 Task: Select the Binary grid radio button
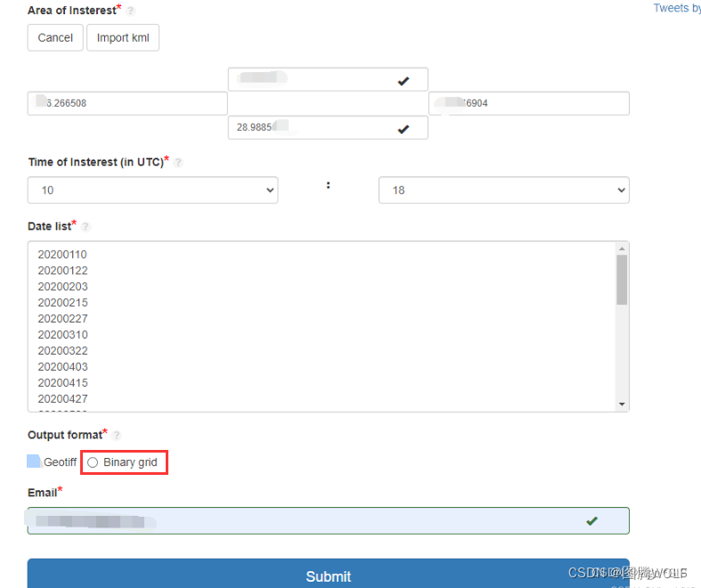pyautogui.click(x=93, y=462)
